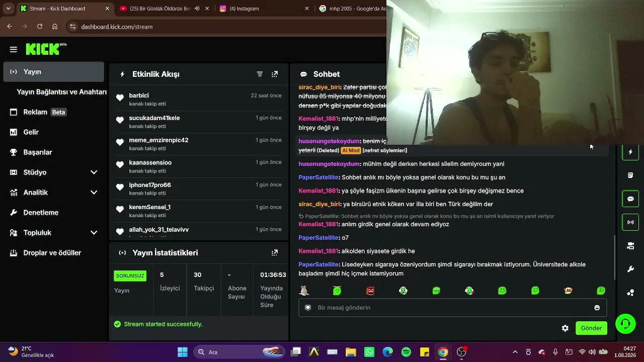The width and height of the screenshot is (644, 362).
Task: Click follower sucukadam41kele in activity feed
Action: pyautogui.click(x=154, y=118)
